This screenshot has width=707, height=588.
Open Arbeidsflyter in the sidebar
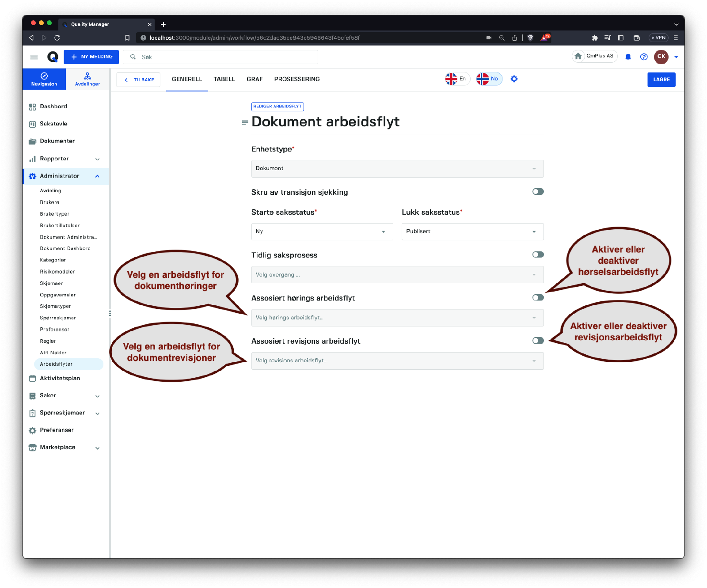coord(56,364)
